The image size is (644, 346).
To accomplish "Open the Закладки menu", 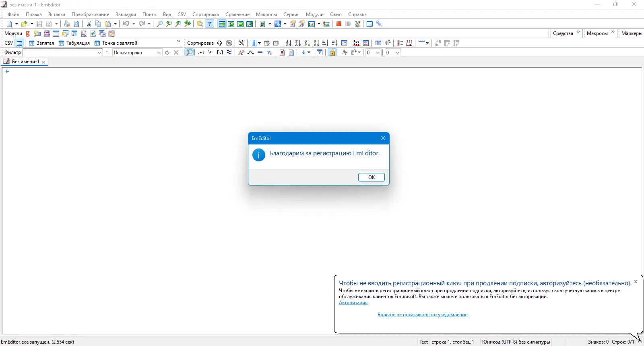I will (126, 14).
